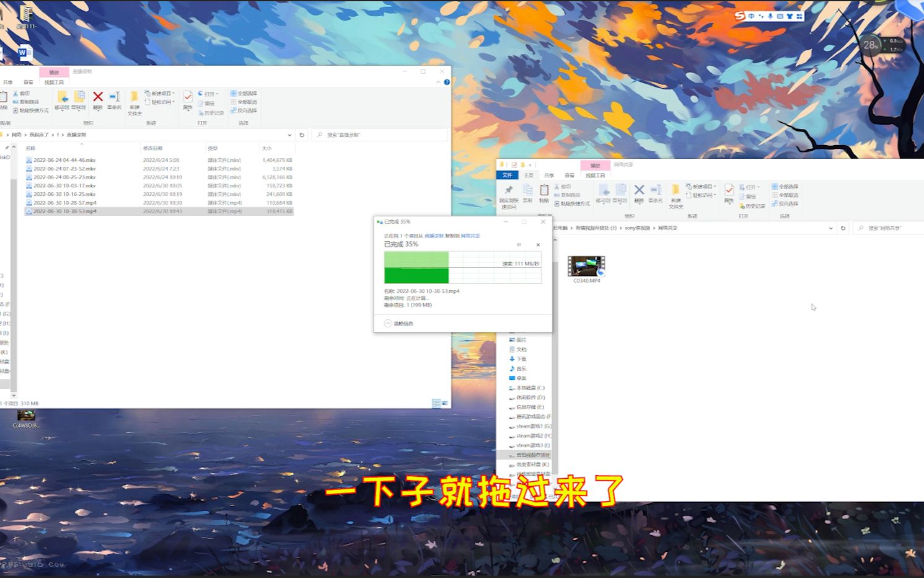Click Delete (删除) in the left Explorer ribbon
Screen dimensions: 924x578
click(x=98, y=100)
